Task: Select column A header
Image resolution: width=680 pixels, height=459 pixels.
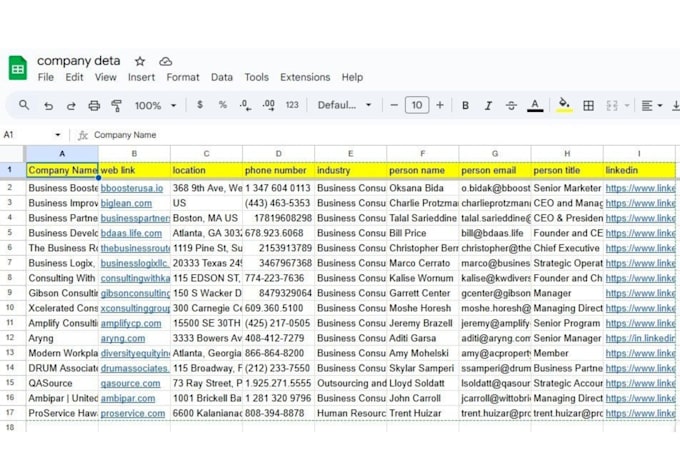Action: pyautogui.click(x=62, y=154)
